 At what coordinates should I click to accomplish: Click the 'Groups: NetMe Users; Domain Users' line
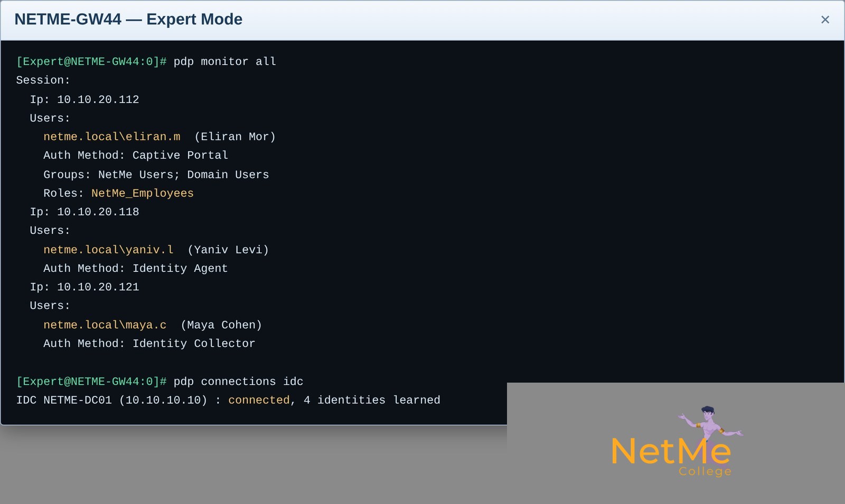156,174
